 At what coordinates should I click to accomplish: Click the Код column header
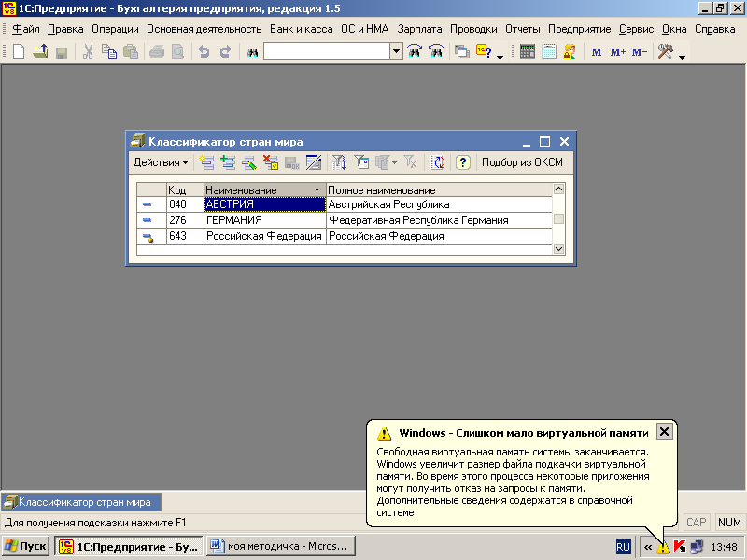(185, 190)
